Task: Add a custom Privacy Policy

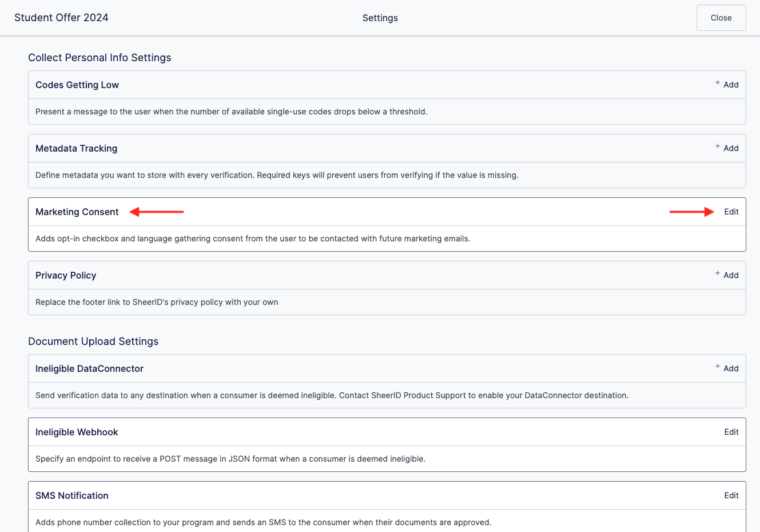Action: [727, 275]
